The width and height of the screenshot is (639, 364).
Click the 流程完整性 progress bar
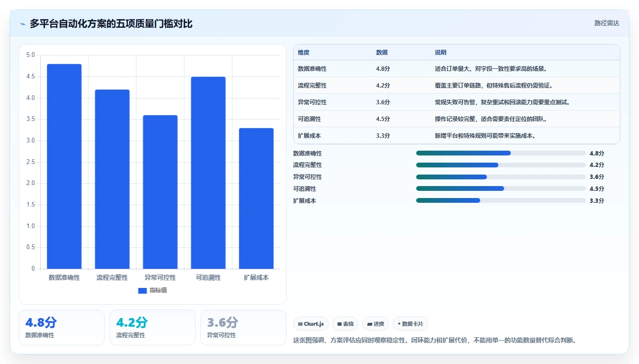(501, 165)
